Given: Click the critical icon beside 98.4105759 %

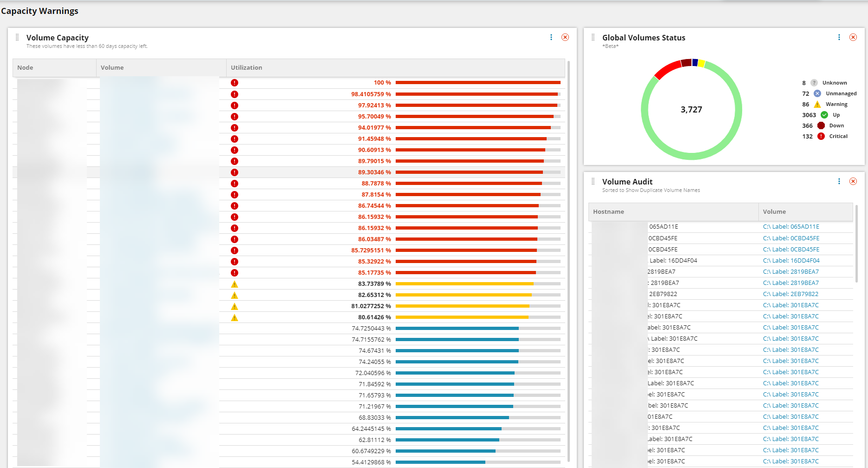Looking at the screenshot, I should 235,94.
